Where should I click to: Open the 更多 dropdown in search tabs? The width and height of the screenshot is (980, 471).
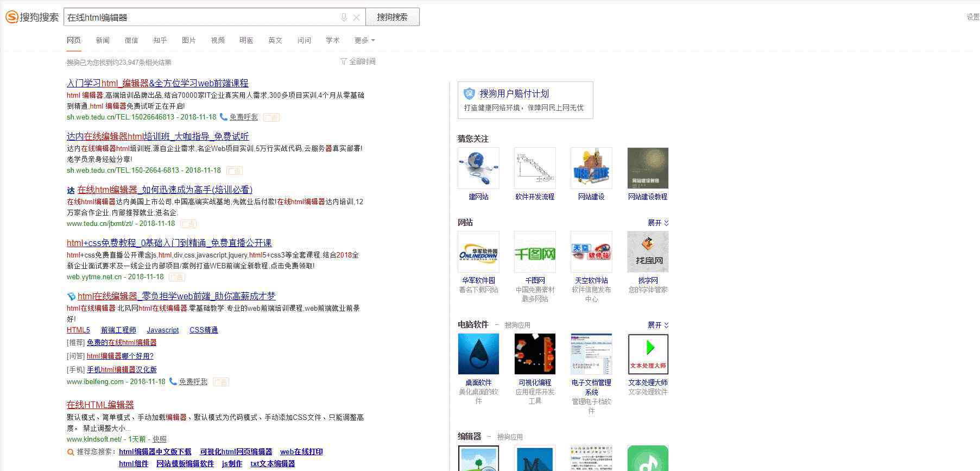(x=364, y=40)
